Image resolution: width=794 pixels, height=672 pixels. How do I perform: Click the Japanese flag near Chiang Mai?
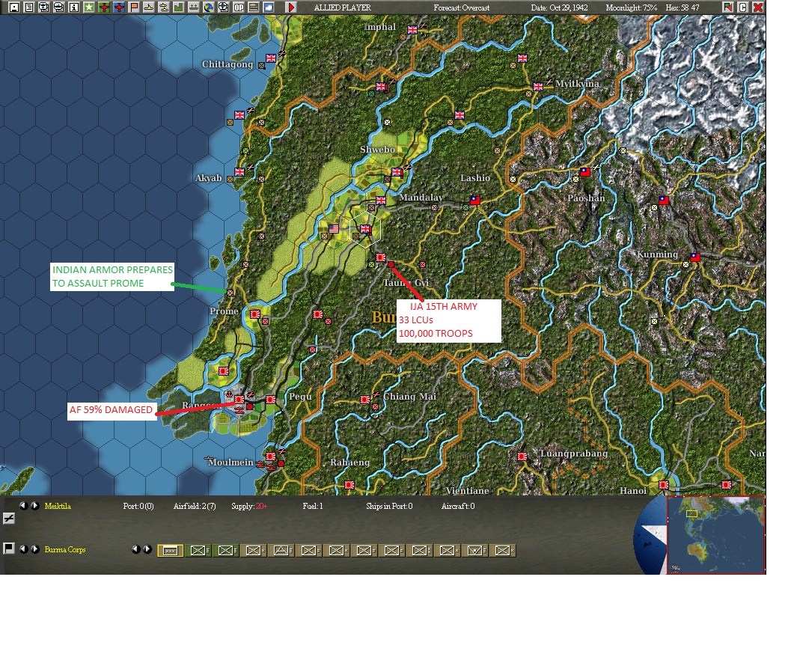click(x=365, y=399)
